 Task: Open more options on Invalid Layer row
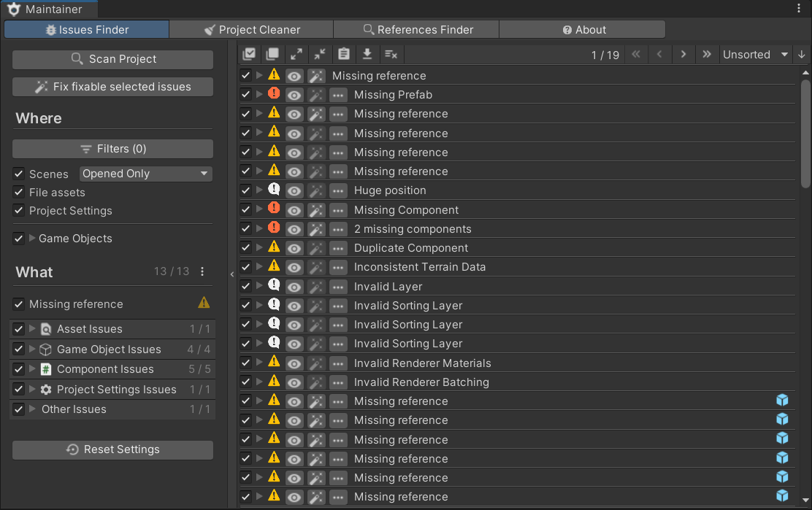tap(338, 287)
